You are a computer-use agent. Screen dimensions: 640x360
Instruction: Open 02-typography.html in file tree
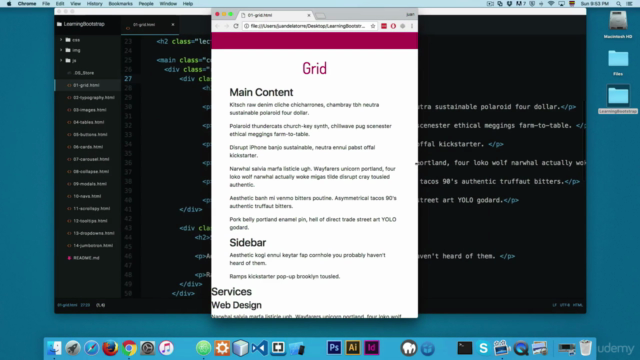[x=93, y=98]
